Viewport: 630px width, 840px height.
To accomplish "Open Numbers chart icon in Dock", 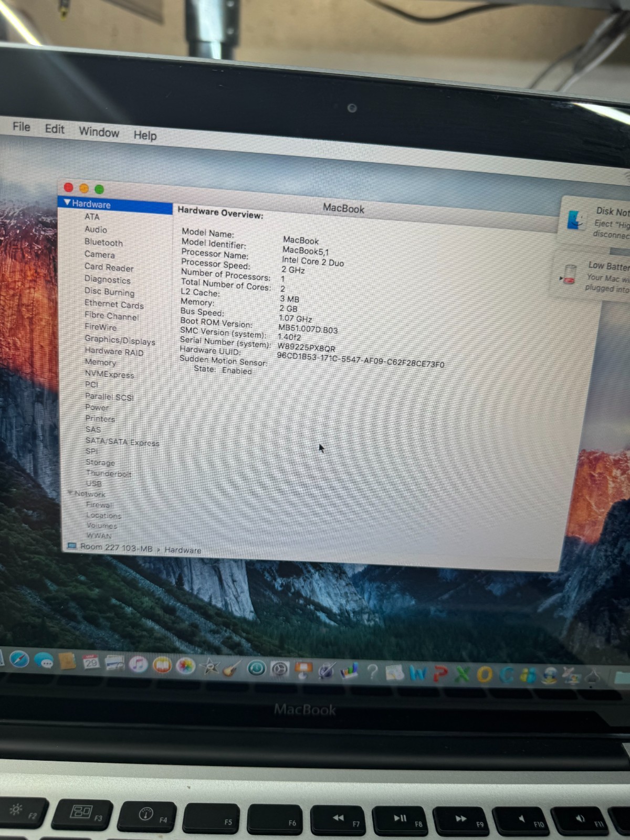I will [x=349, y=671].
